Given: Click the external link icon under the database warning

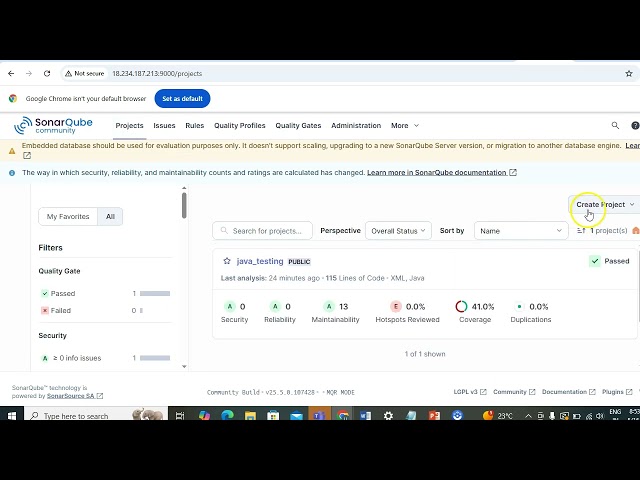Looking at the screenshot, I should pyautogui.click(x=27, y=156).
